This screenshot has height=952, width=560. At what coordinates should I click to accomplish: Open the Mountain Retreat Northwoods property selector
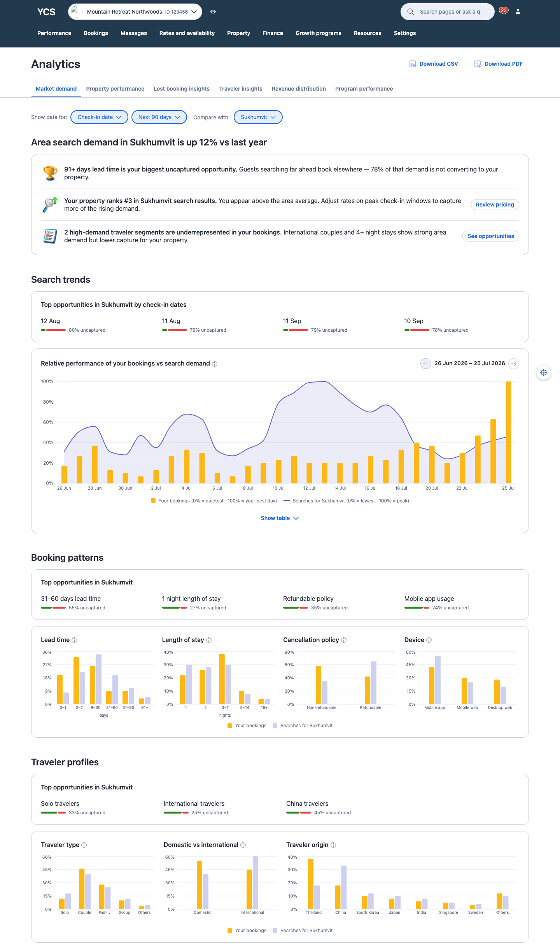(x=135, y=12)
